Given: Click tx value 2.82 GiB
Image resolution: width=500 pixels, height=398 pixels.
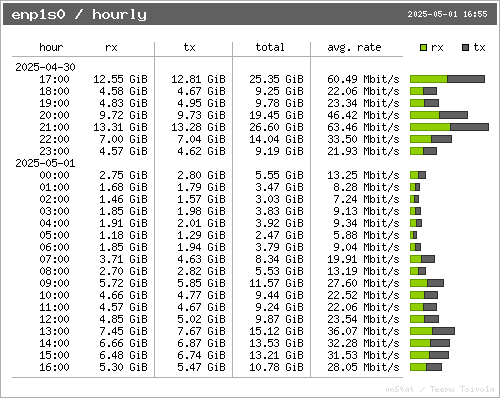Looking at the screenshot, I should tap(201, 271).
